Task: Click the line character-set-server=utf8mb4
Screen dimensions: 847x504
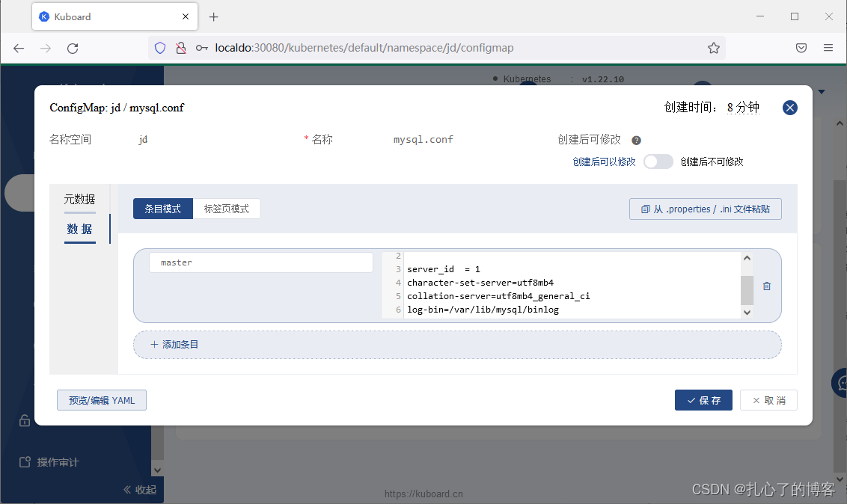Action: 480,283
